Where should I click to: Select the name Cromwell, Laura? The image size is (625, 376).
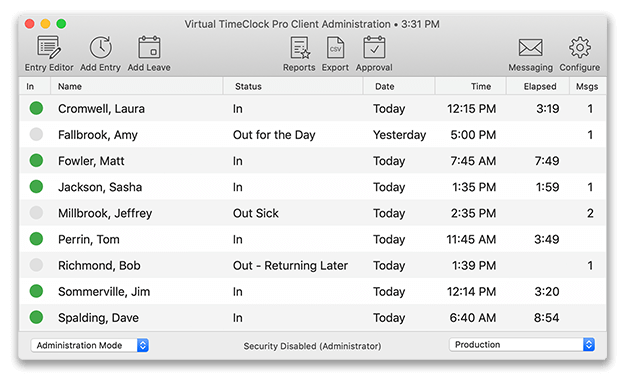point(101,109)
